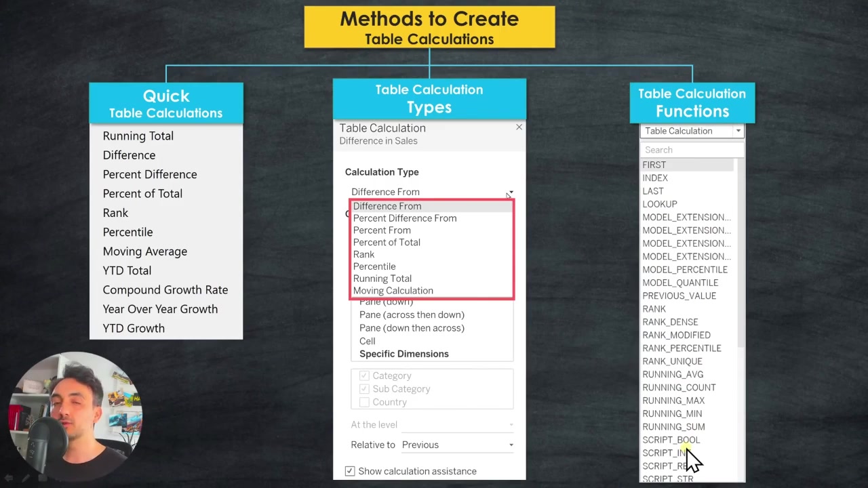Viewport: 868px width, 488px height.
Task: Toggle the Sub Category dimension checkbox
Action: coord(364,389)
